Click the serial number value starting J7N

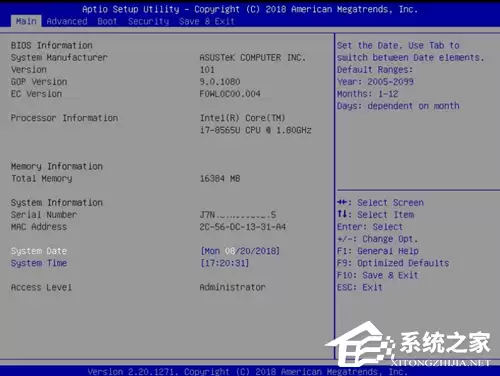pos(238,215)
